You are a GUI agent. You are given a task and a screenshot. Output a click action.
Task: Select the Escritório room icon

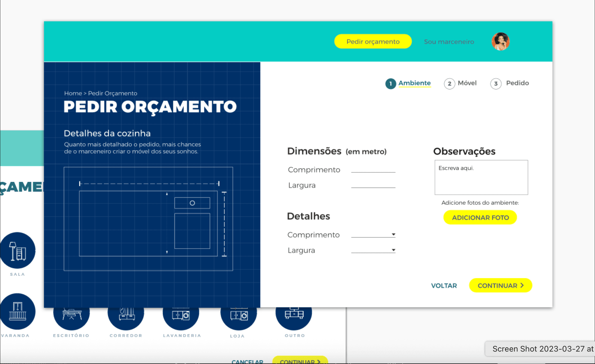tap(71, 318)
